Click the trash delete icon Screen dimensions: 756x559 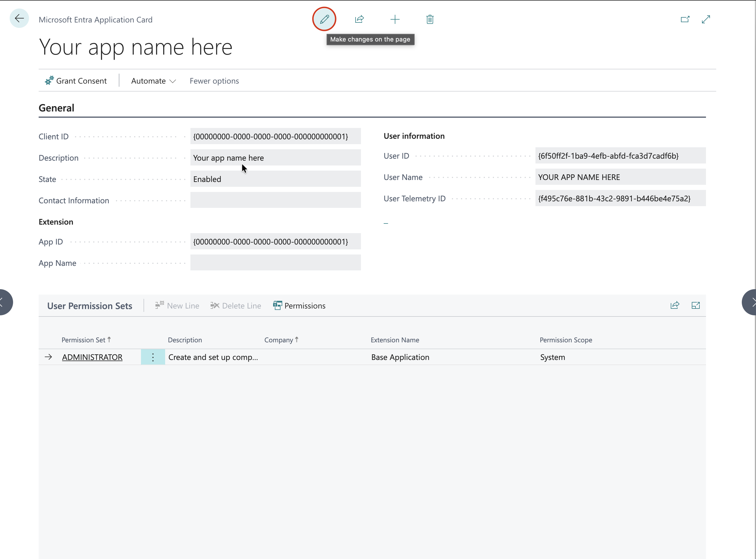(x=430, y=19)
